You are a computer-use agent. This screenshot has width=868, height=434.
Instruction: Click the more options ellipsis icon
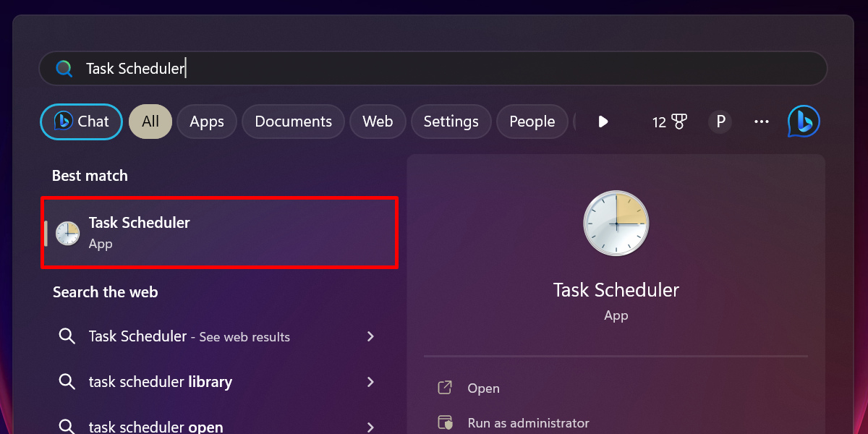(761, 122)
